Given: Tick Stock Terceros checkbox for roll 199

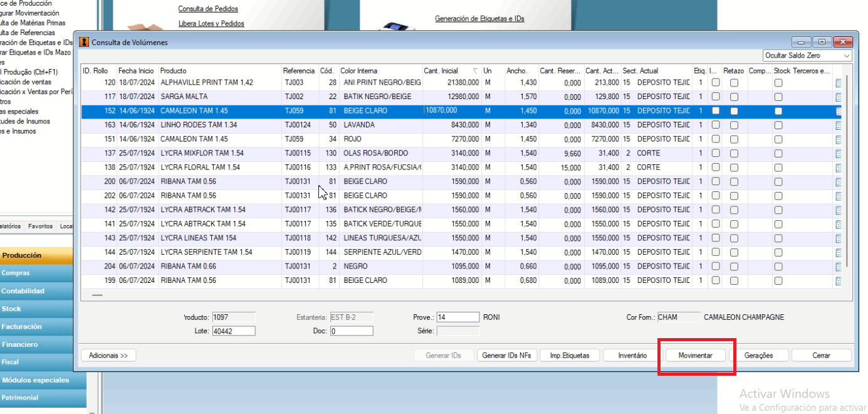Looking at the screenshot, I should point(778,281).
